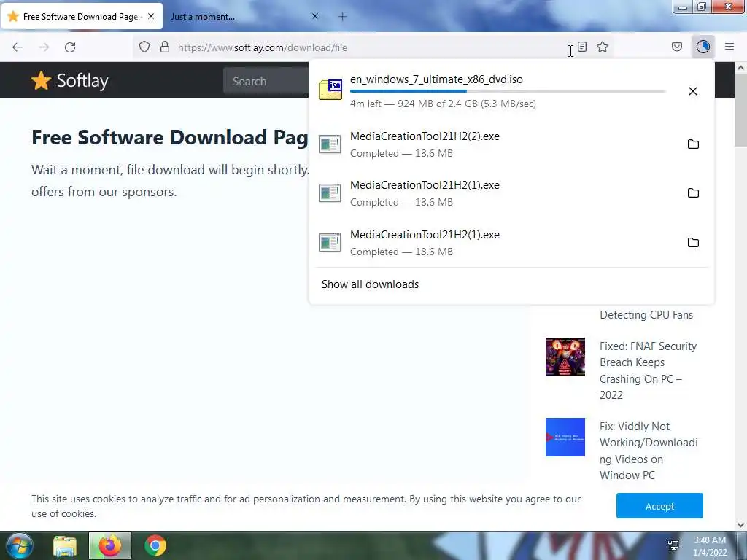This screenshot has width=747, height=560.
Task: Open a new tab with the plus button
Action: 343,17
